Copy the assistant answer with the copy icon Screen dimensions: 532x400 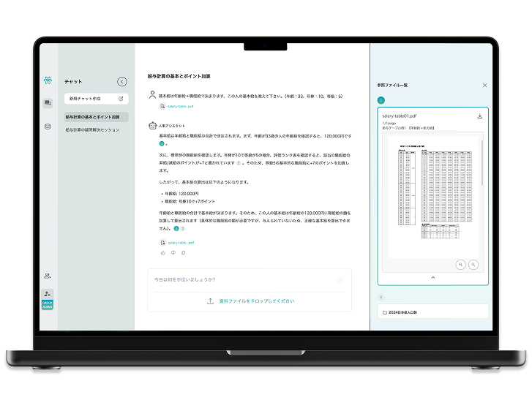click(183, 253)
